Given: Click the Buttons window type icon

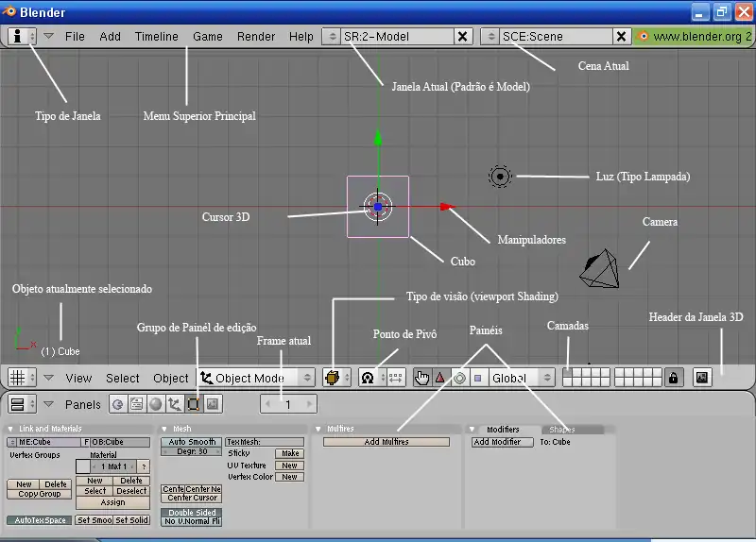Looking at the screenshot, I should (17, 404).
